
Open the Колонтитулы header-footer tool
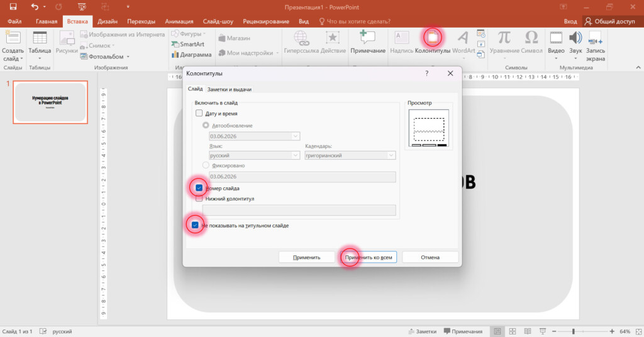[x=433, y=42]
